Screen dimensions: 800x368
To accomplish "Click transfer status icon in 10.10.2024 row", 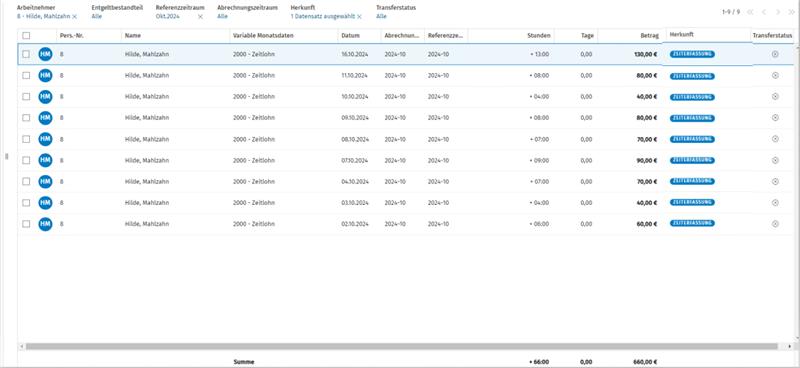I will click(x=775, y=96).
